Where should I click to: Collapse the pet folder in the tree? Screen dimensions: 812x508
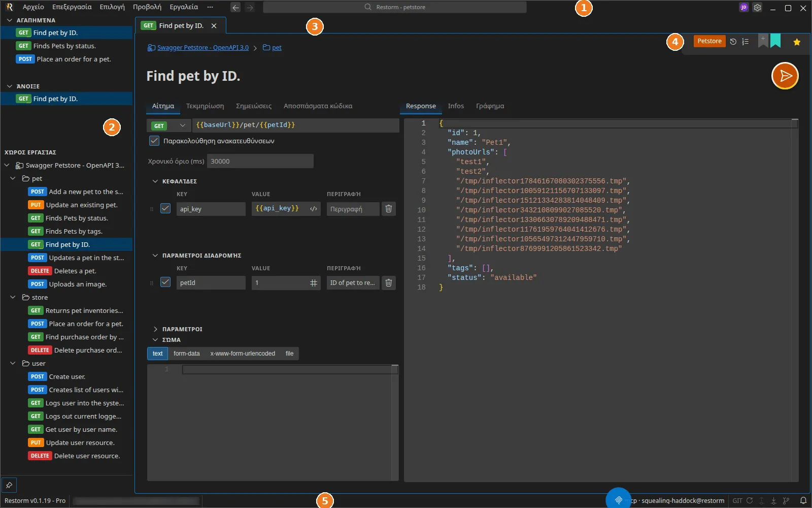[13, 178]
